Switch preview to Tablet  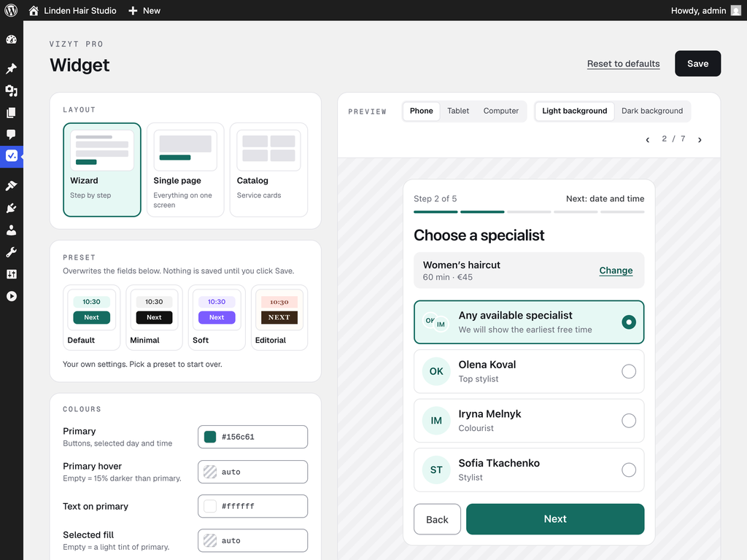pyautogui.click(x=458, y=111)
